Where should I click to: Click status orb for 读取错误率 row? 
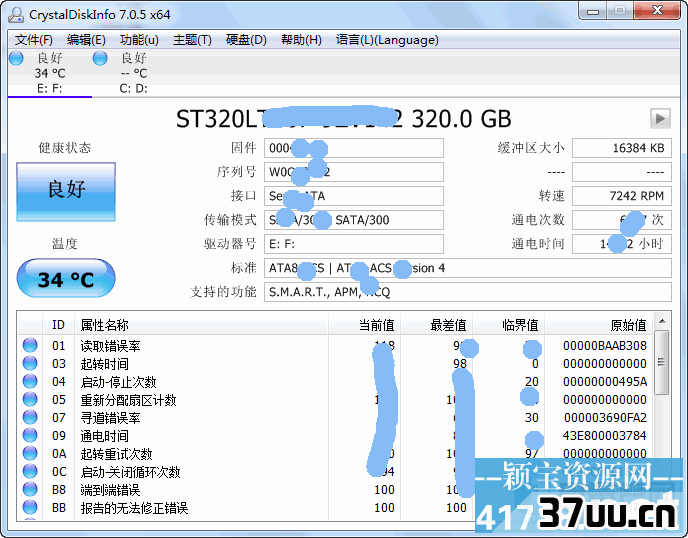[30, 345]
